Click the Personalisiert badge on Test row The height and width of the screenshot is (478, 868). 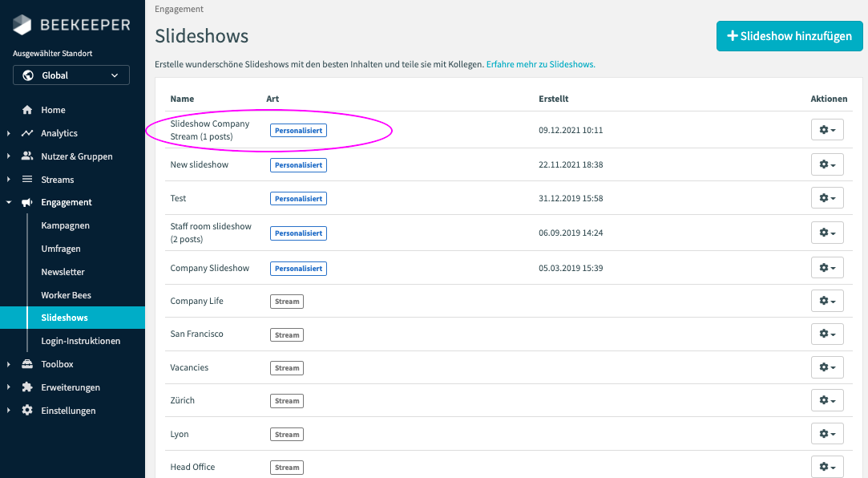pyautogui.click(x=298, y=198)
